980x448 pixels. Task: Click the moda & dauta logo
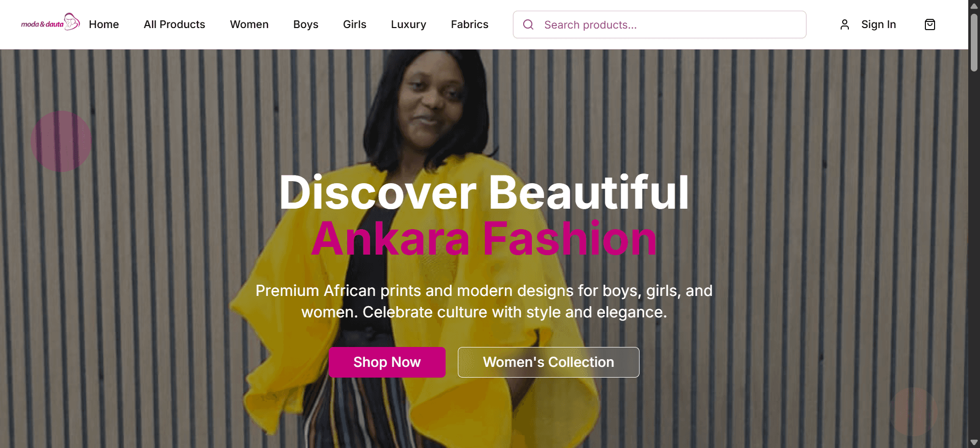pyautogui.click(x=50, y=23)
